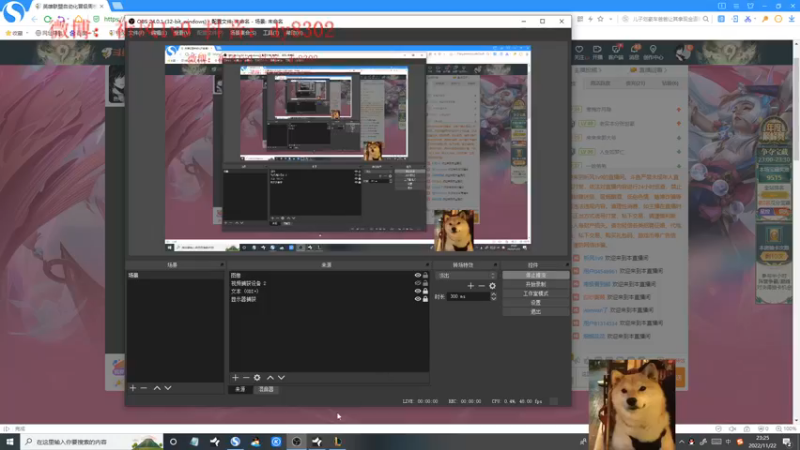
Task: Toggle lock of 视频捕获设备 2 source
Action: [x=426, y=283]
